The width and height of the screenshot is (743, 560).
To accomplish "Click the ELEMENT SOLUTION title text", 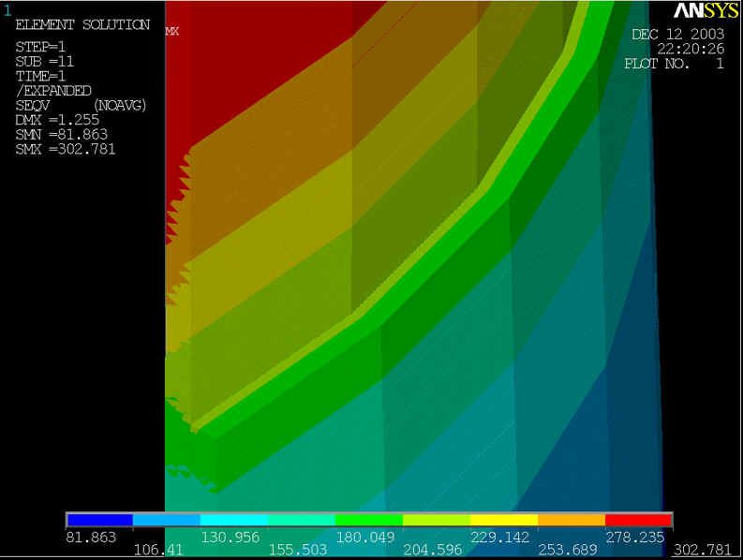I will pos(82,25).
